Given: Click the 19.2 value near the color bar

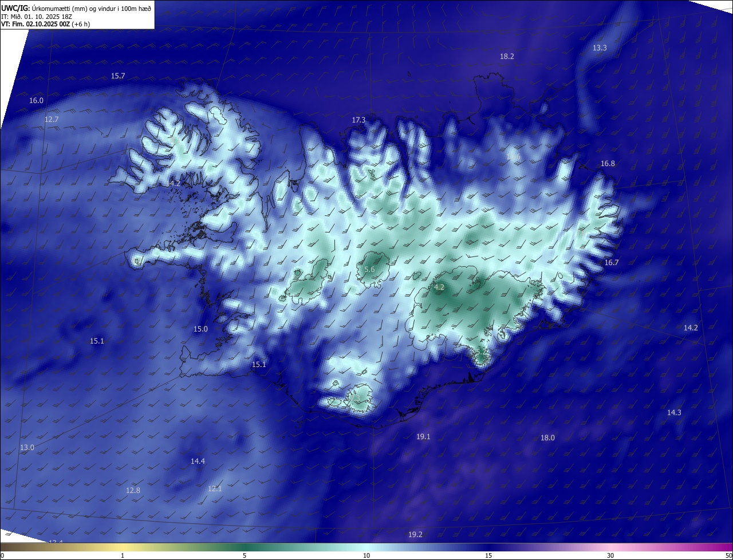Looking at the screenshot, I should [415, 535].
